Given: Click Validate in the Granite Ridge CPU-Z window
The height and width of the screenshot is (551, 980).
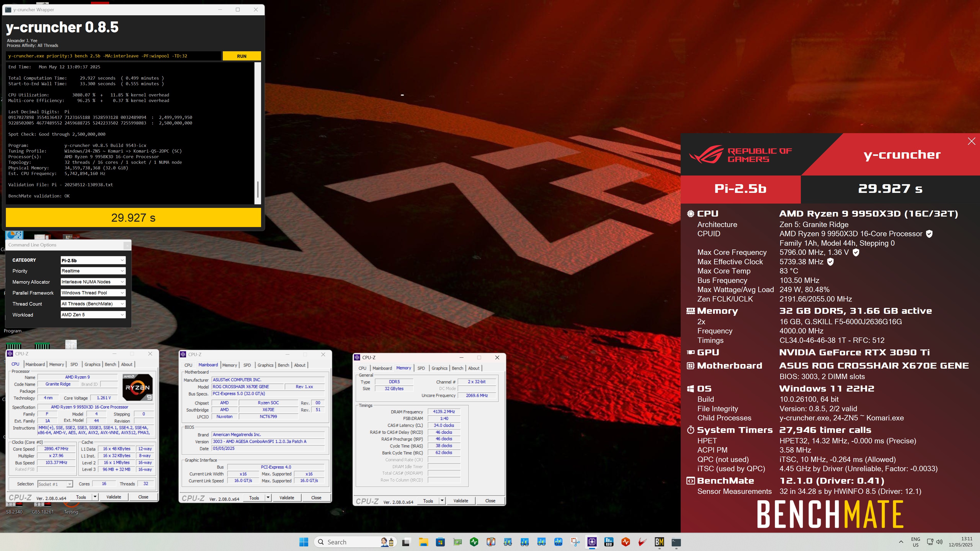Looking at the screenshot, I should pos(113,497).
